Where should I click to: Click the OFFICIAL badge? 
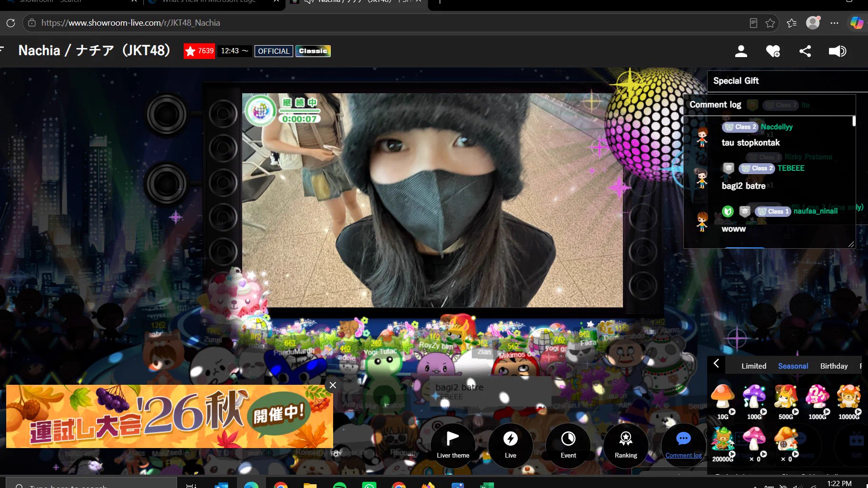[274, 51]
